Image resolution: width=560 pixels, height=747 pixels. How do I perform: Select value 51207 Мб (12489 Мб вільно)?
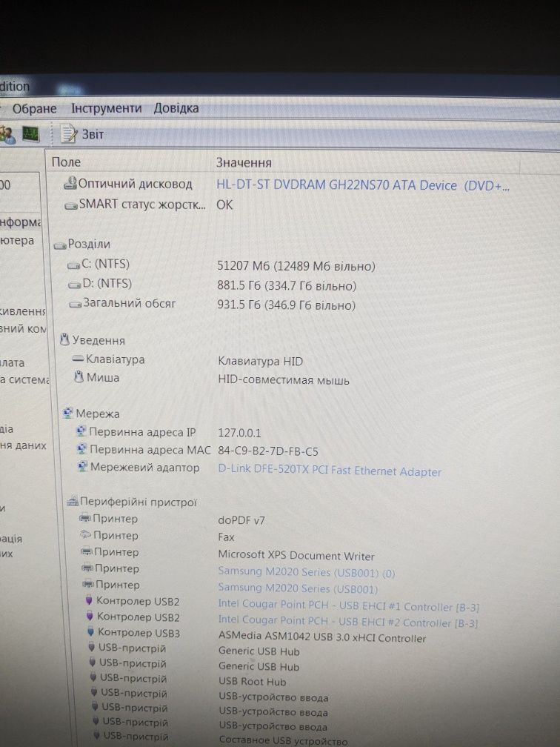(x=296, y=266)
